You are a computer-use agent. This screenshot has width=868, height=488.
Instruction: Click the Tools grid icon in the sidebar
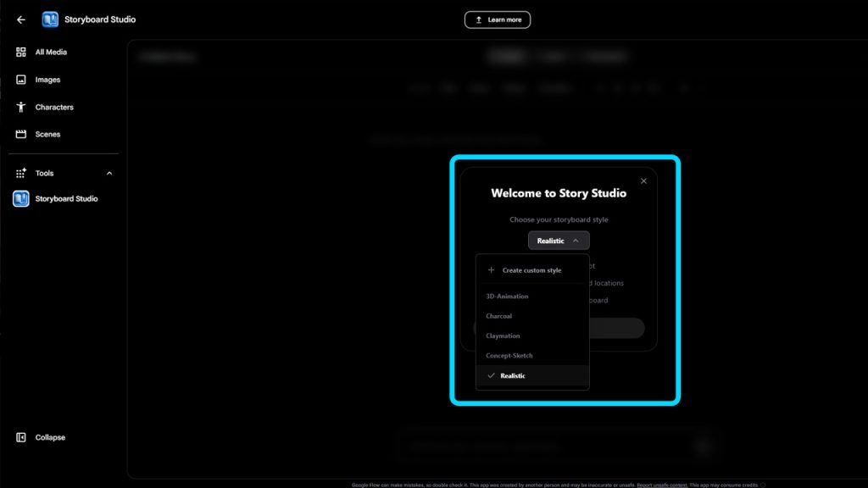point(21,173)
